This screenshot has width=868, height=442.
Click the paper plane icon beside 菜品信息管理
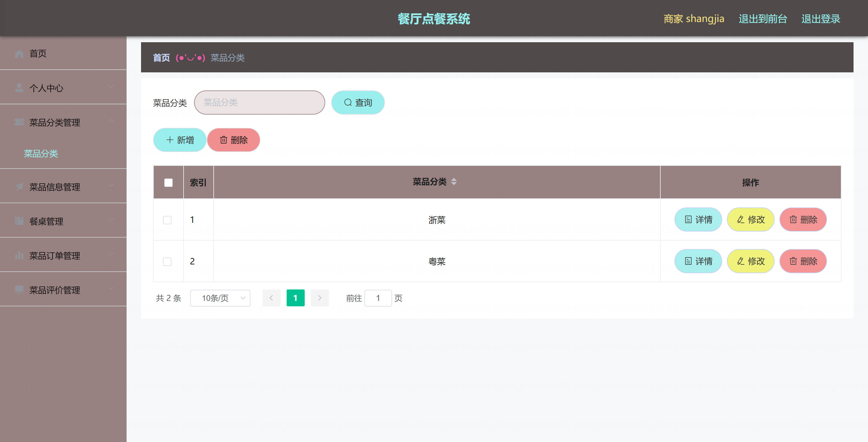[x=19, y=187]
